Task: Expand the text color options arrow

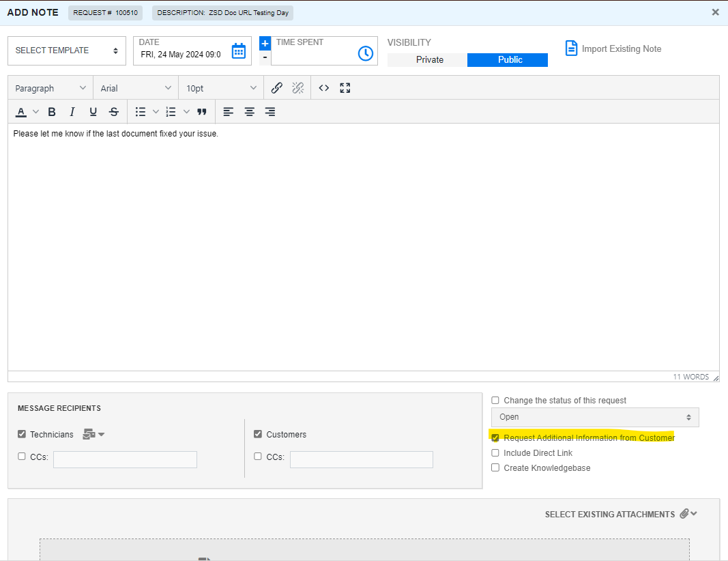Action: coord(35,112)
